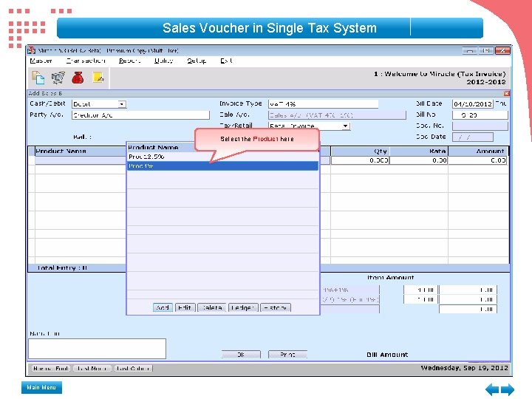Click the Doc Date field
The width and height of the screenshot is (532, 399).
point(473,137)
